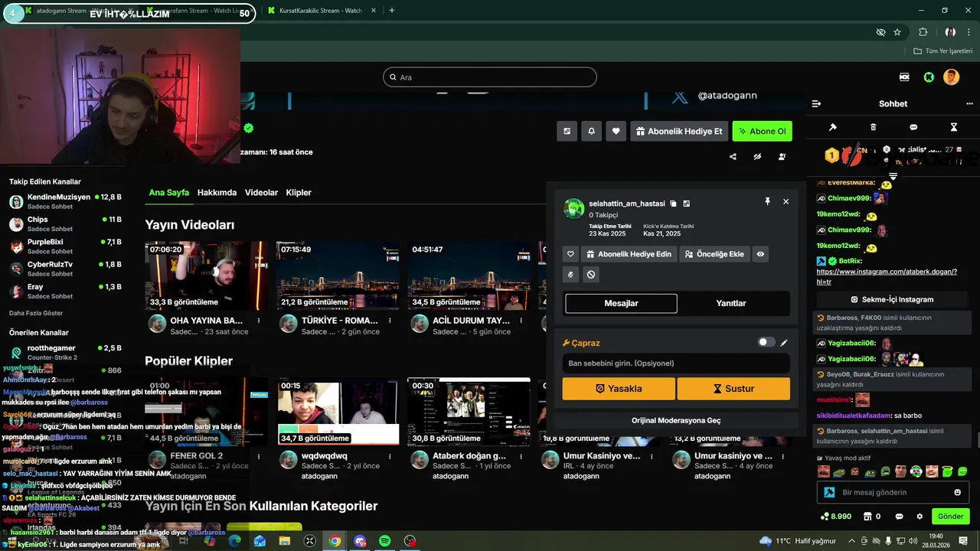The width and height of the screenshot is (980, 551).
Task: Open options menu for TÜRKİYE - ROMA... video
Action: coord(390,321)
